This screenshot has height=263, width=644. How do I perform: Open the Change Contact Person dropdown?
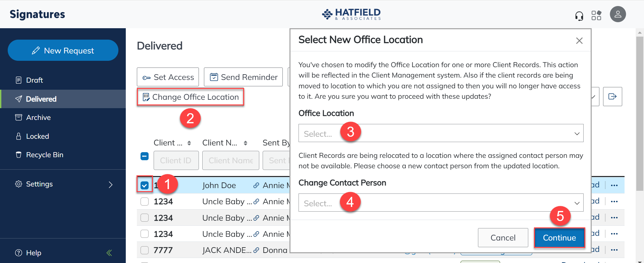point(441,203)
